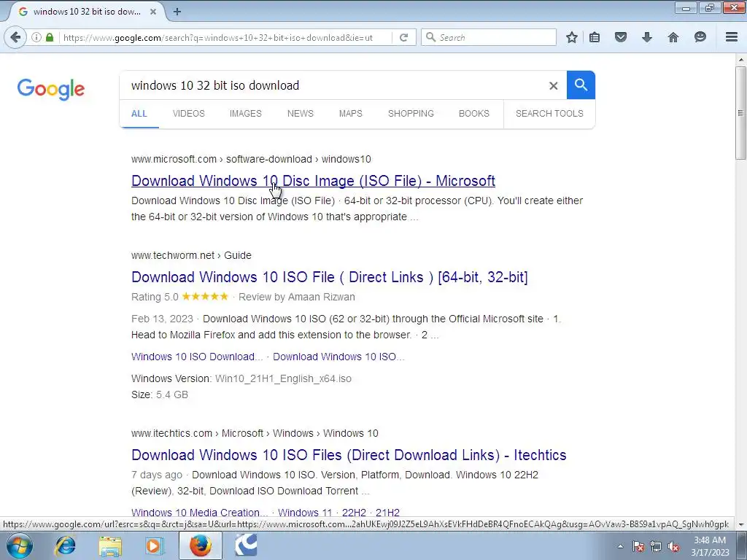
Task: Click 'www.techworm.net › Guide' breadcrumb
Action: point(192,255)
